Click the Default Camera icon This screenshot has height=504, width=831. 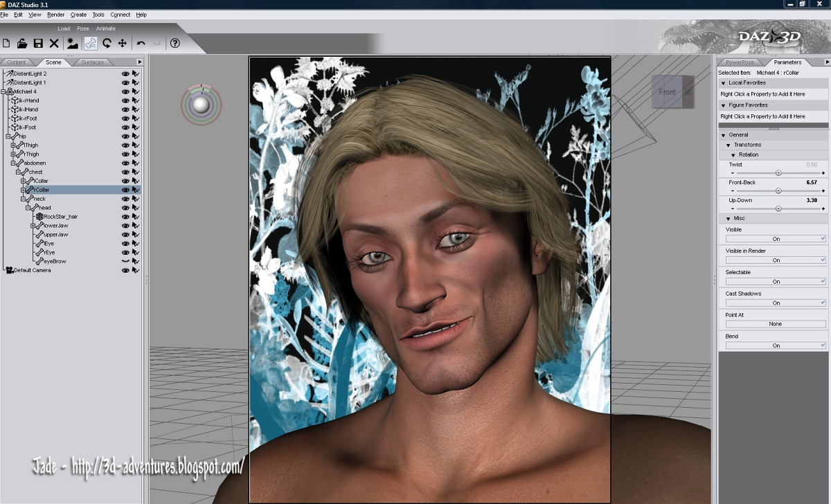(10, 270)
